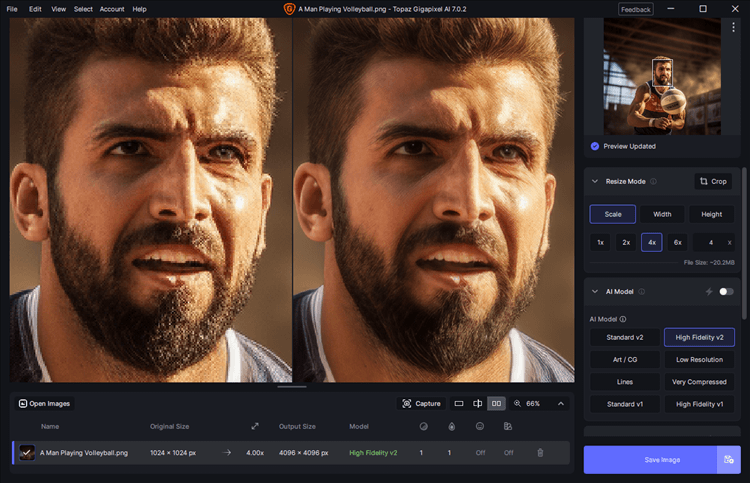The height and width of the screenshot is (483, 750).
Task: Delete A Man Playing Volleyball.png from list
Action: tap(541, 453)
